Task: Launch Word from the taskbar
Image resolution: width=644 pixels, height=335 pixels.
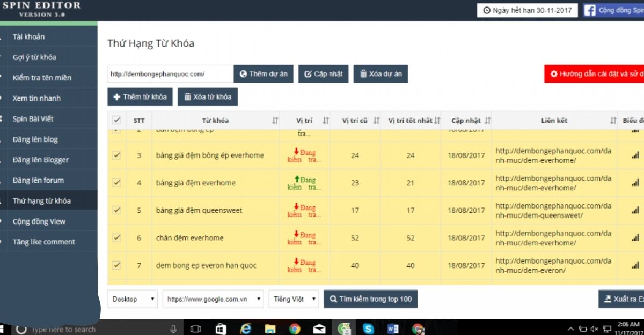Action: pyautogui.click(x=393, y=329)
